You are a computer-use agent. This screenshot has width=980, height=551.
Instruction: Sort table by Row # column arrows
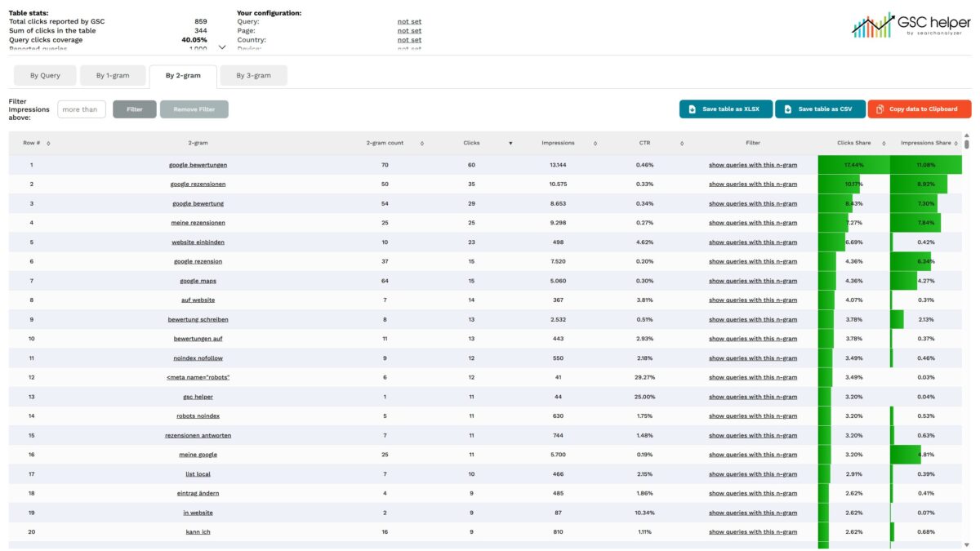click(48, 143)
